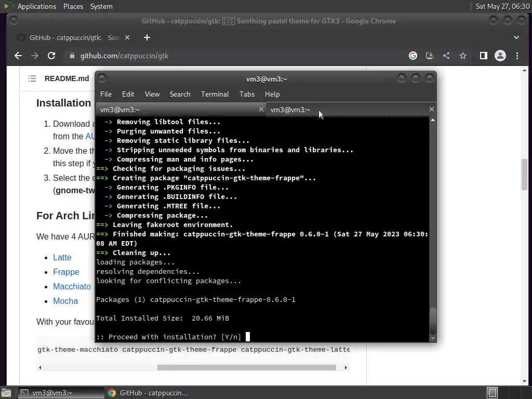The width and height of the screenshot is (532, 399).
Task: Open Chrome profile avatar
Action: click(x=500, y=56)
